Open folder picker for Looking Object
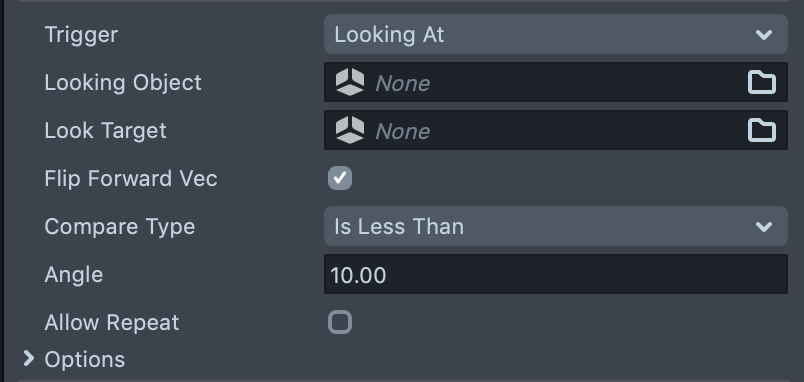This screenshot has height=382, width=804. [x=761, y=83]
